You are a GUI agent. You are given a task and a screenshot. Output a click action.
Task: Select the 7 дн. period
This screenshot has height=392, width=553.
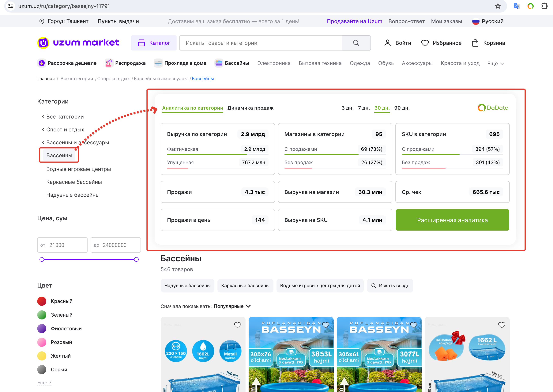point(364,108)
